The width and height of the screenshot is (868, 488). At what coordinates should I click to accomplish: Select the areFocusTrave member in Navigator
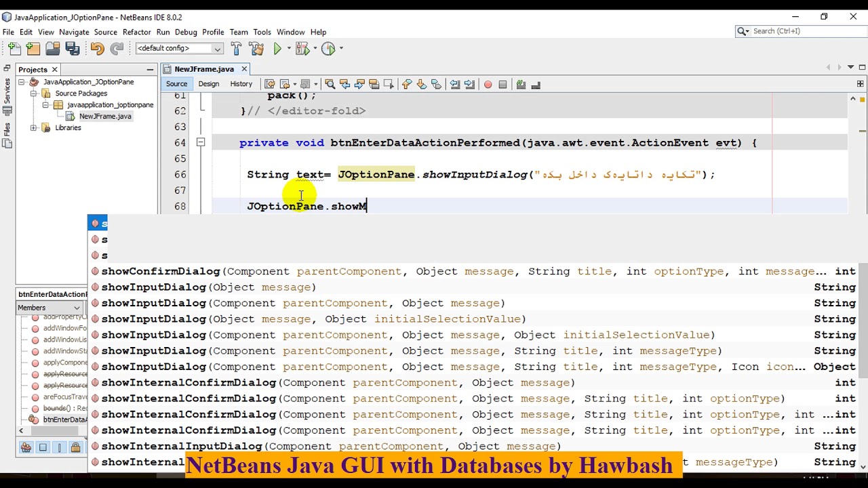coord(65,396)
